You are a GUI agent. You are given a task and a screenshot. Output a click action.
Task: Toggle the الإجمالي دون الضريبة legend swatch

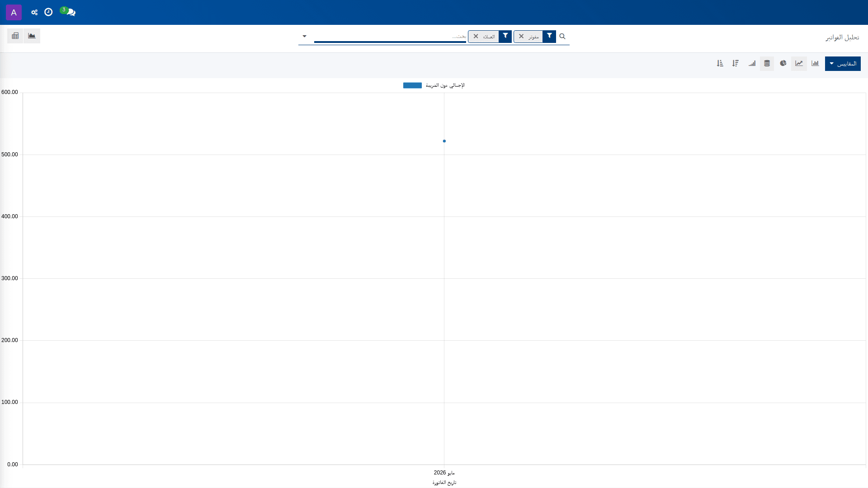pos(412,85)
